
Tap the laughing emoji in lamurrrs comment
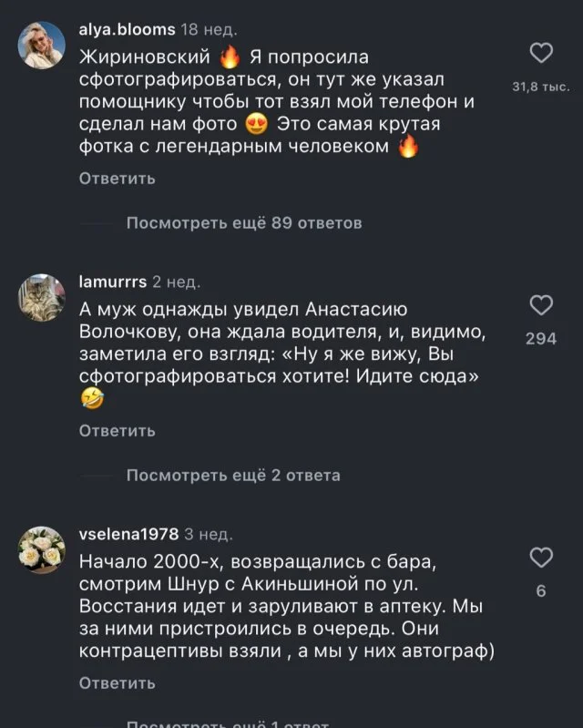92,397
